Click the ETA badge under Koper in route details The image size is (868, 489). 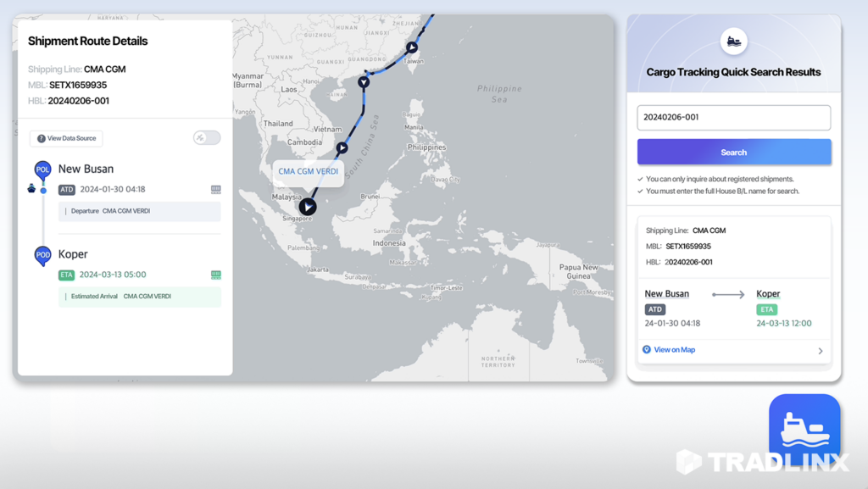point(66,275)
